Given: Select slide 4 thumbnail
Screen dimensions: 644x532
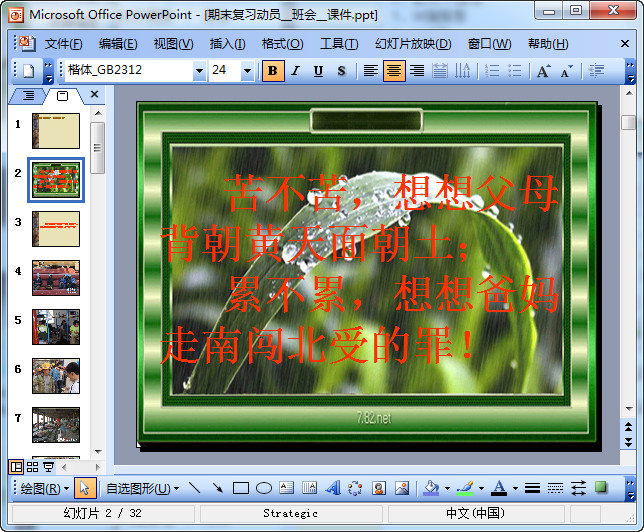Looking at the screenshot, I should [56, 278].
